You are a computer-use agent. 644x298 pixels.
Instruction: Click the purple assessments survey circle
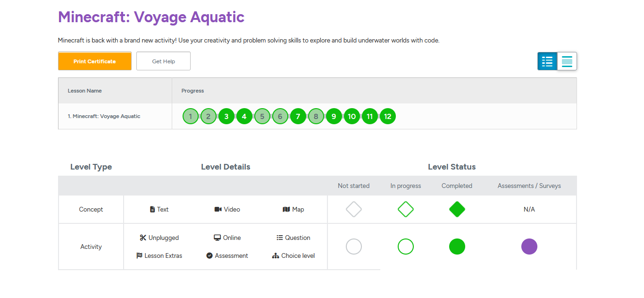pyautogui.click(x=529, y=247)
